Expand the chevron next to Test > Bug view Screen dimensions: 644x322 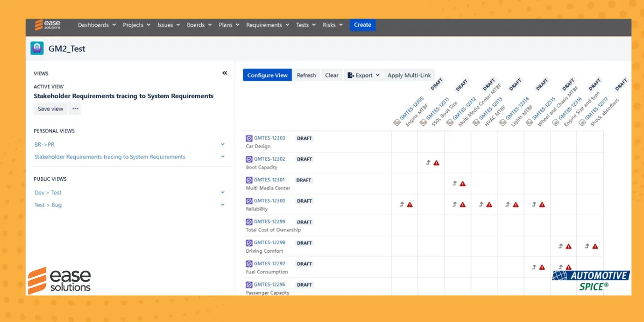coord(222,205)
